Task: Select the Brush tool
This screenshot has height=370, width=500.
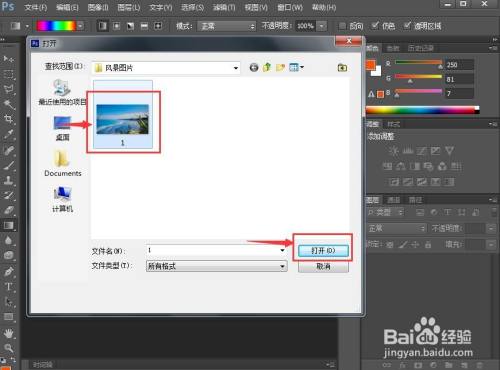Action: pos(8,165)
